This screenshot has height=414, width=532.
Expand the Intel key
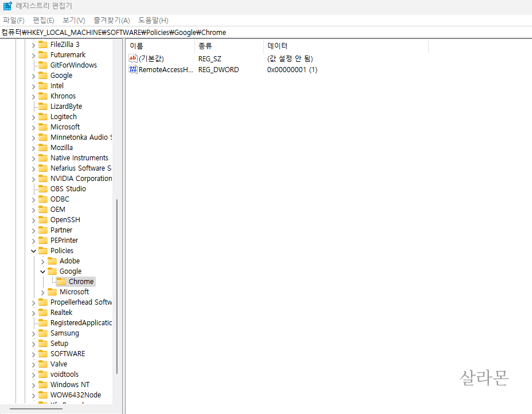pos(33,86)
